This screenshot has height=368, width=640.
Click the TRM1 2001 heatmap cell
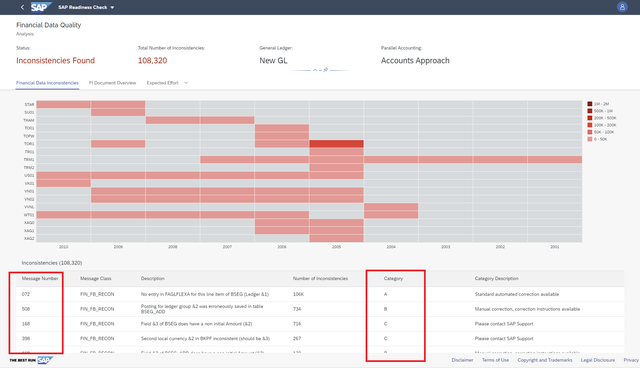[555, 160]
